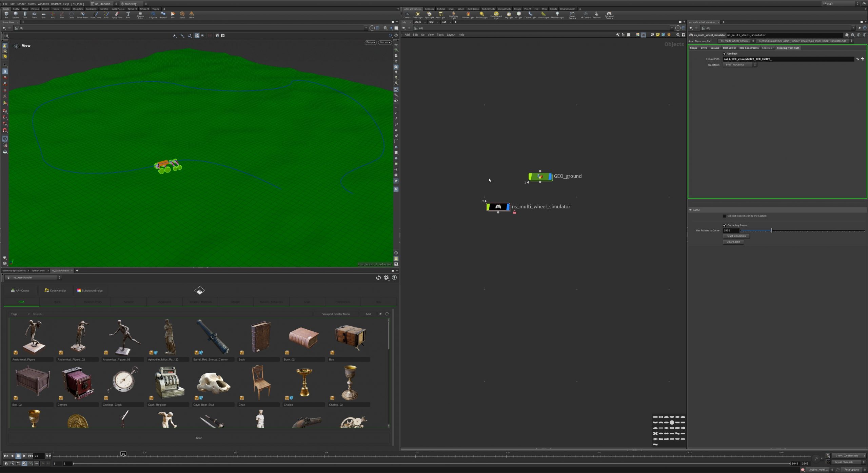Screen dimensions: 868x473
Task: Select the L-System shelf tool
Action: [153, 15]
